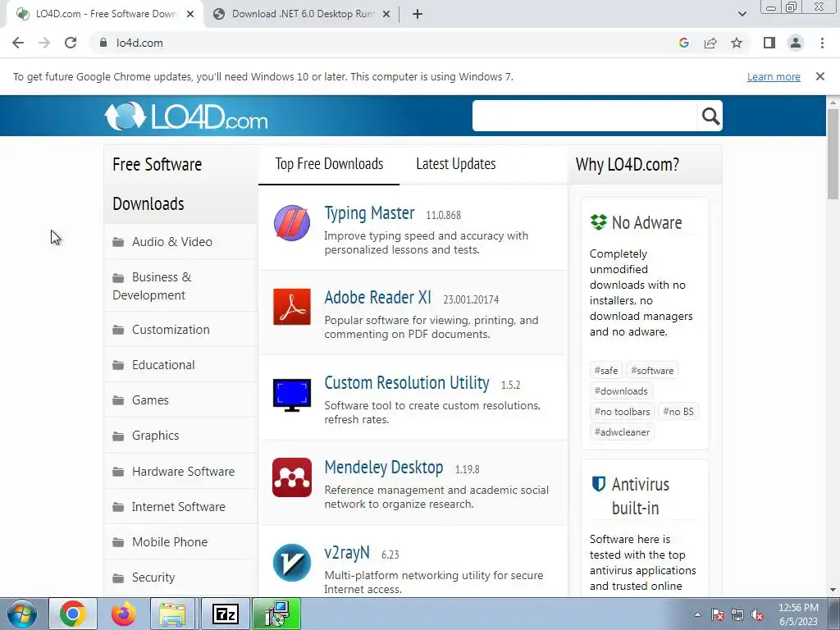
Task: Open Mendeley Desktop title link
Action: (384, 467)
